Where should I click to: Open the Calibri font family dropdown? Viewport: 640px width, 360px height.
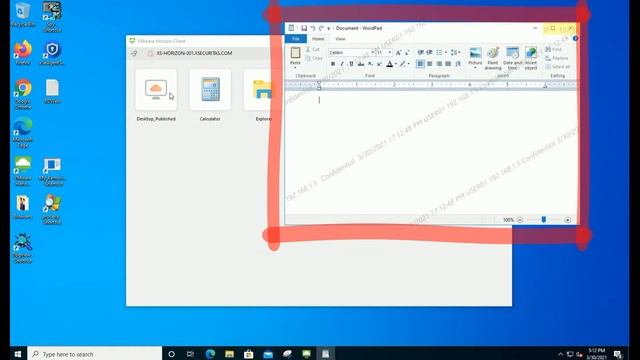point(372,53)
